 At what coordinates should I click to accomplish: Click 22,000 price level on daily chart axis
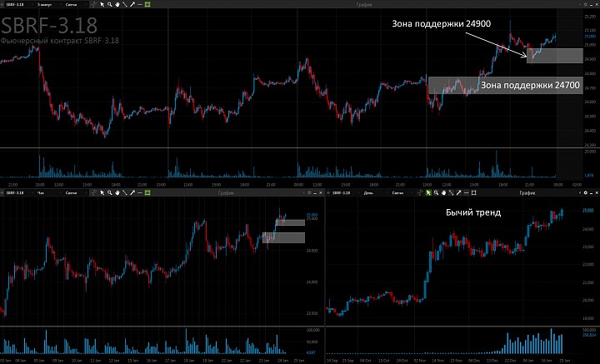pos(587,265)
